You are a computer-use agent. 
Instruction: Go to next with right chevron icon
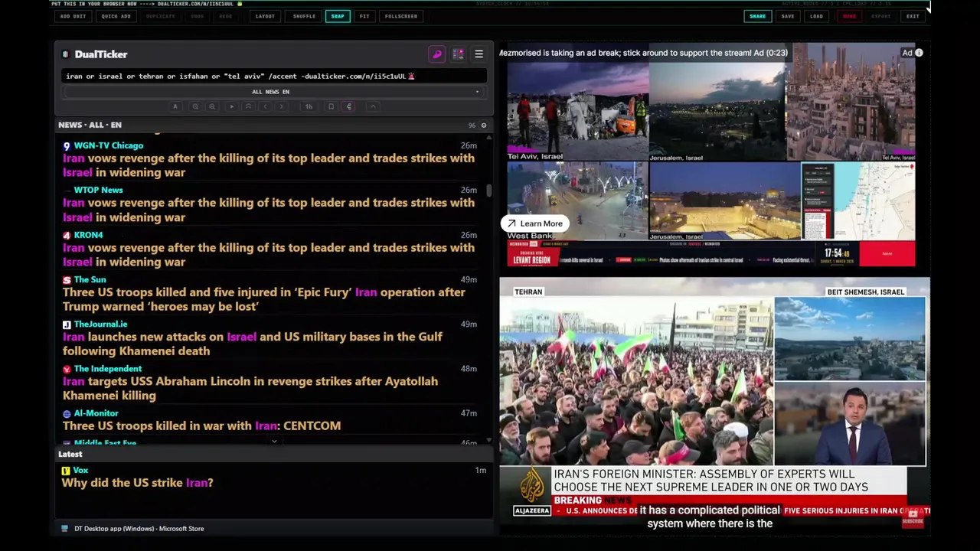pos(282,106)
